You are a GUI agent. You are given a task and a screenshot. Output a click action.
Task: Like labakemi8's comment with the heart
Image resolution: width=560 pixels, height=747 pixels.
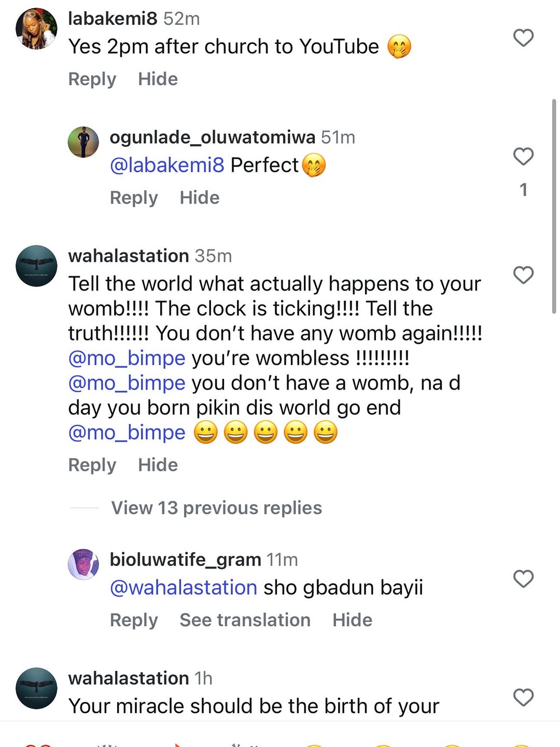[x=523, y=38]
